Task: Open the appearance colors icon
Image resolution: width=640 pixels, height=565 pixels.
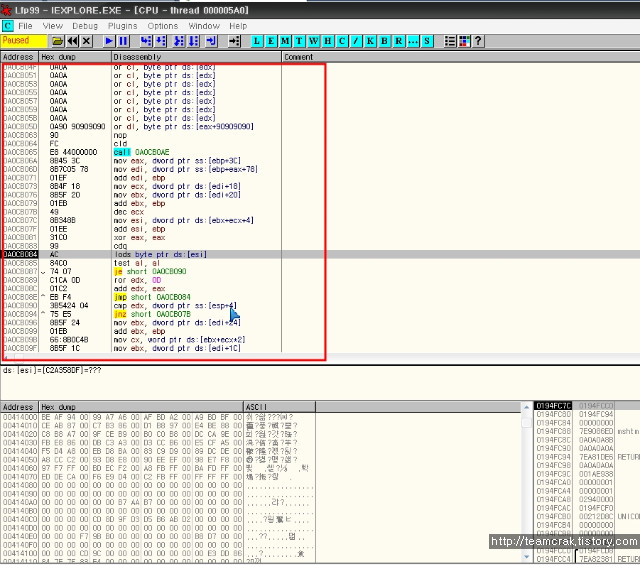Action: click(464, 41)
